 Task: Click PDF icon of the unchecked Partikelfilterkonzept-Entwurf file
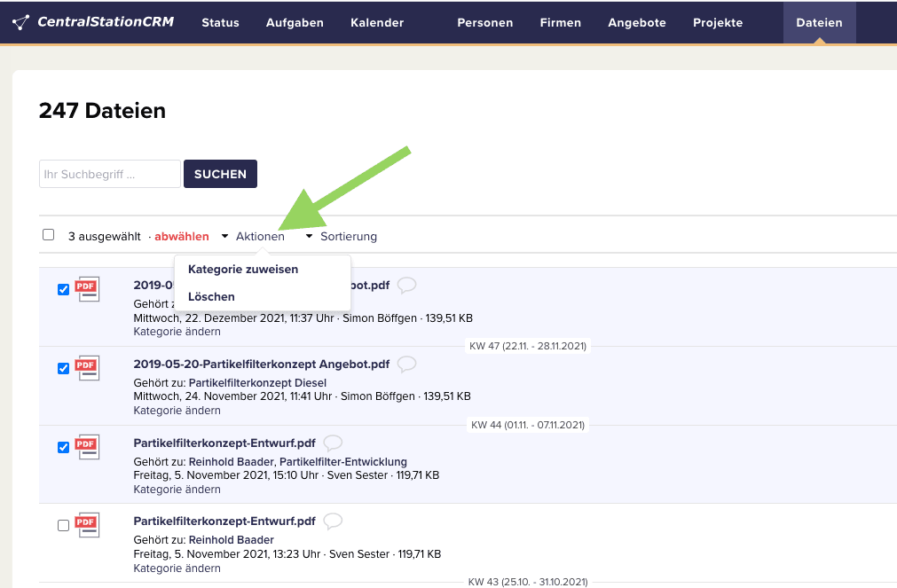(x=87, y=525)
